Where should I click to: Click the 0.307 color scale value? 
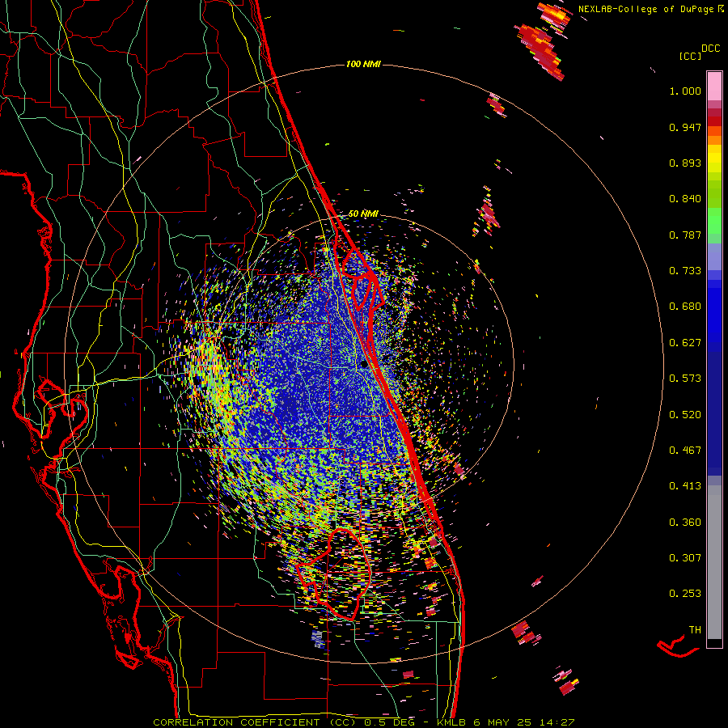tap(685, 558)
